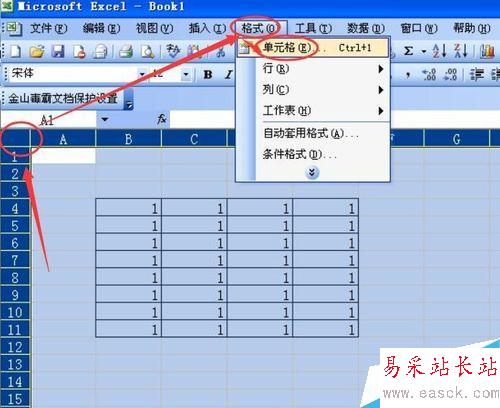Click the Select All corner button
This screenshot has width=500, height=408.
[x=15, y=138]
